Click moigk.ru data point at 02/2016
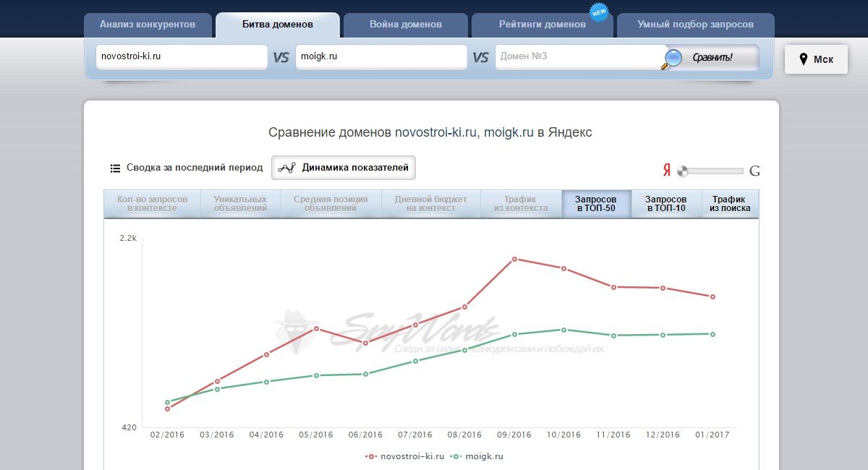The width and height of the screenshot is (868, 470). coord(167,402)
